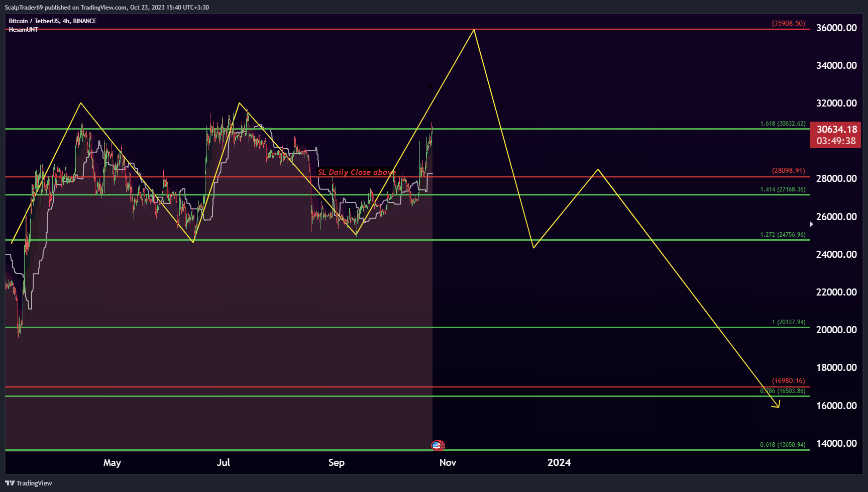Click the SL Daily Close above annotation
This screenshot has width=868, height=492.
tap(357, 172)
